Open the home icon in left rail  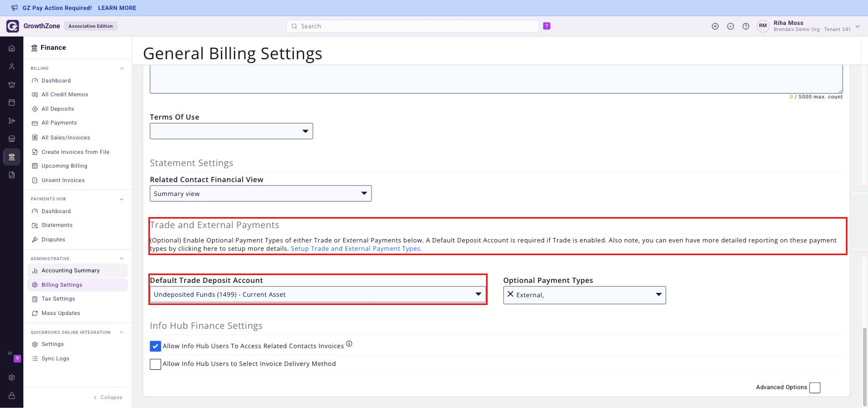[x=12, y=49]
